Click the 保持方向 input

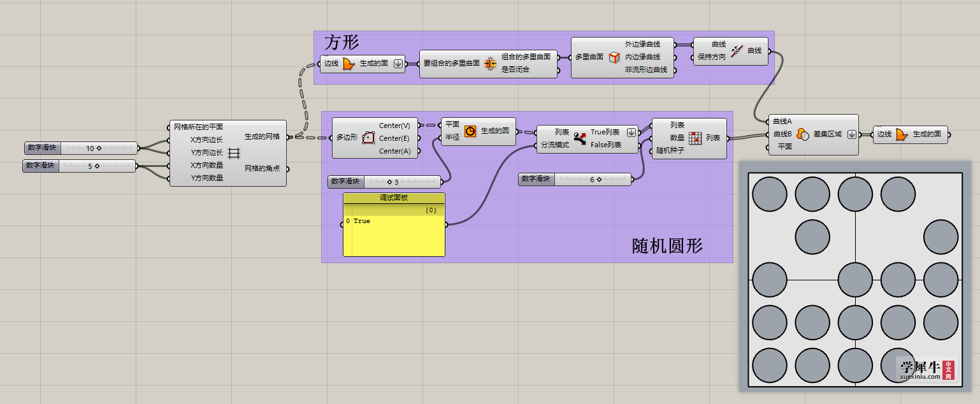[712, 57]
